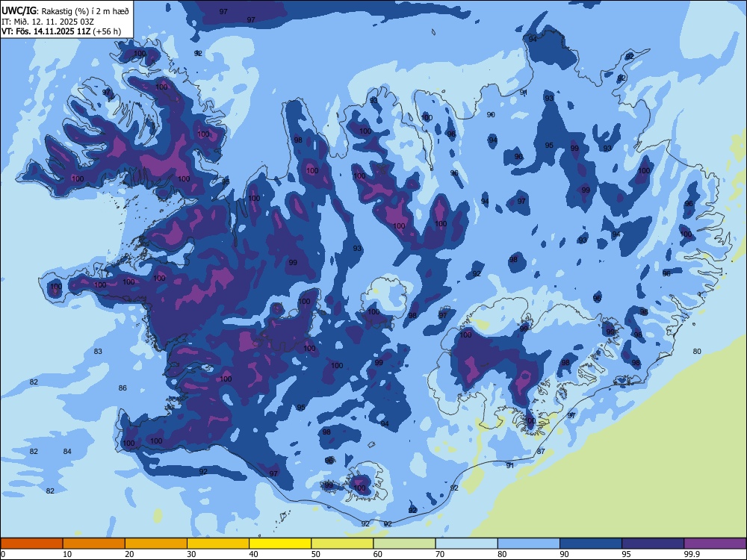747x560 pixels.
Task: Pick the pale yellow 50–60 legend swatch
Action: tap(343, 544)
